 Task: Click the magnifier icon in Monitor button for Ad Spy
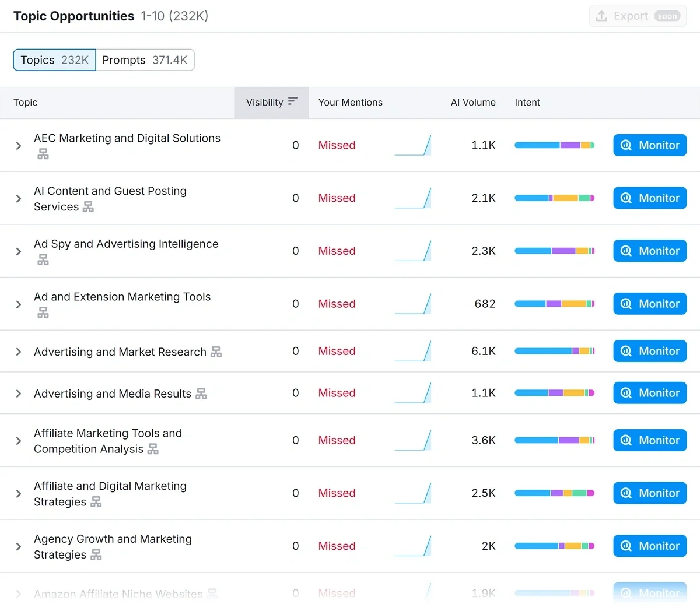pos(625,251)
